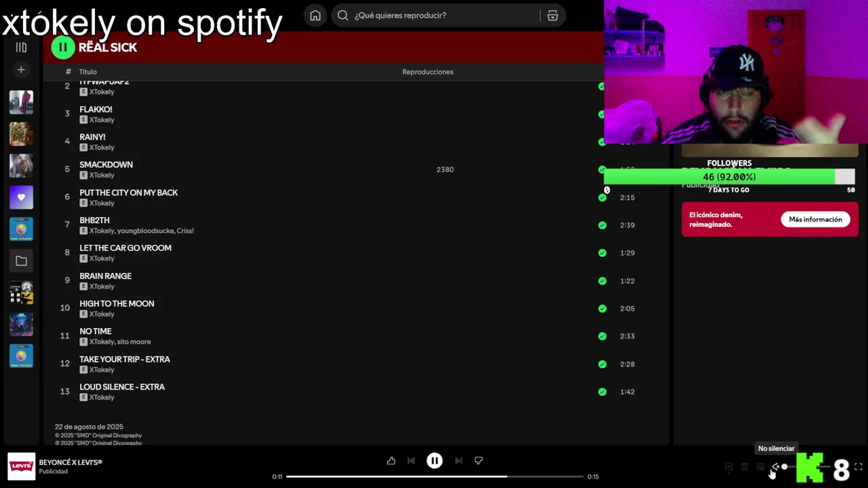Click the 2:39 duration for BHB2TH
The height and width of the screenshot is (488, 868).
coord(627,225)
